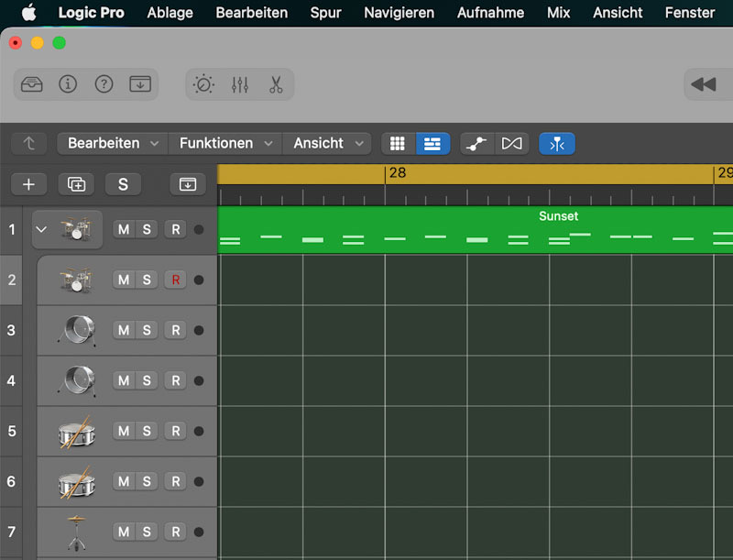The height and width of the screenshot is (560, 733).
Task: Record-enable track 5
Action: [176, 431]
